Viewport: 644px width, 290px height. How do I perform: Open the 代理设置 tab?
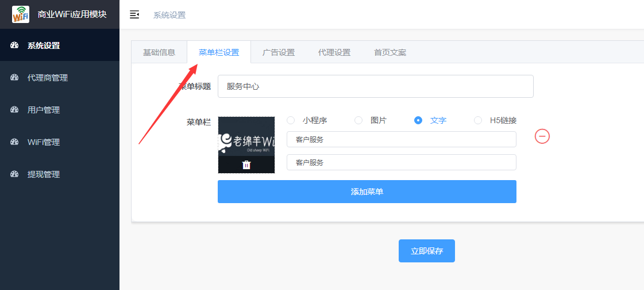point(334,52)
